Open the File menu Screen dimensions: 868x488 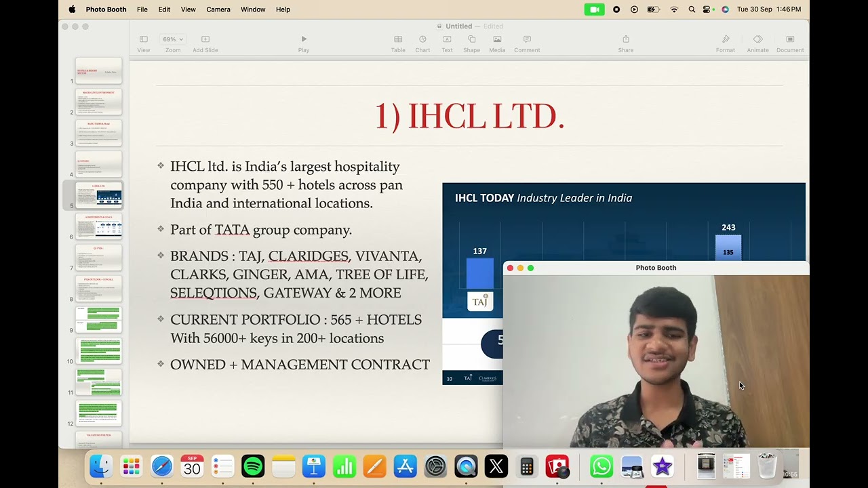pos(142,9)
